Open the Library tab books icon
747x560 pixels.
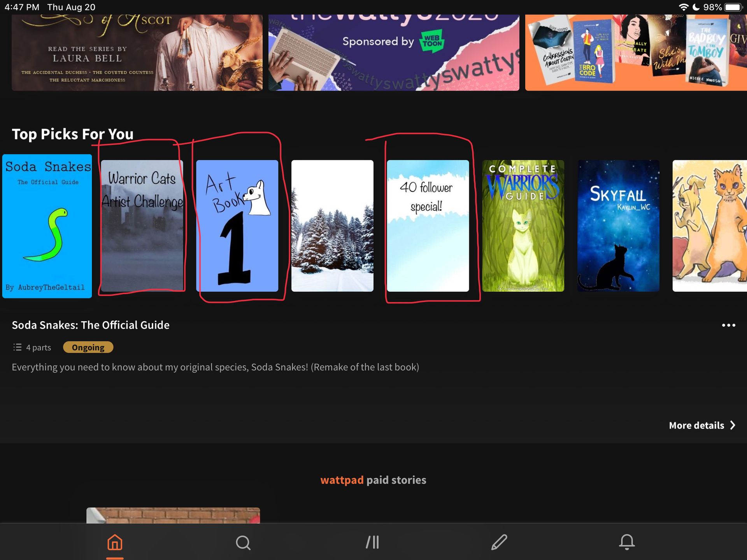pos(372,542)
